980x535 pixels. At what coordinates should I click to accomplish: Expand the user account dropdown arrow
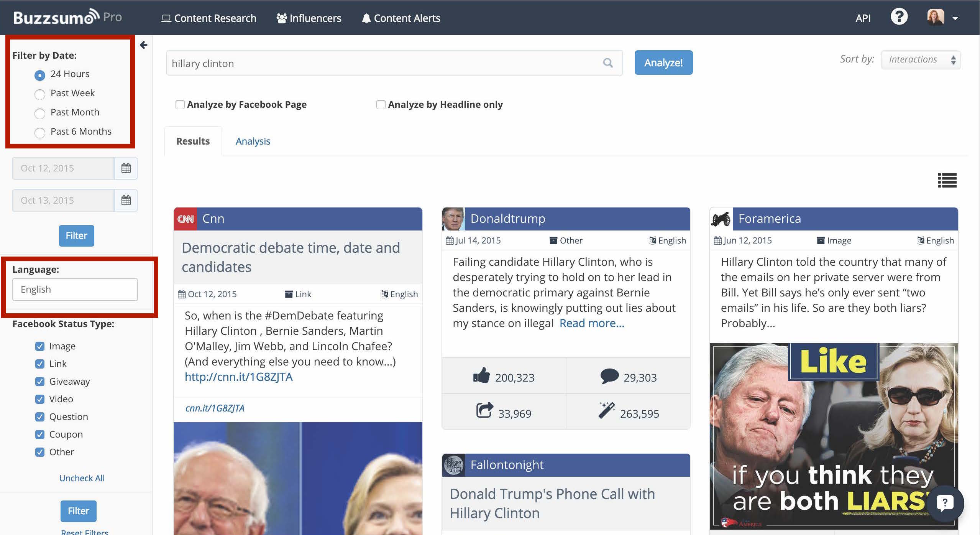point(955,18)
